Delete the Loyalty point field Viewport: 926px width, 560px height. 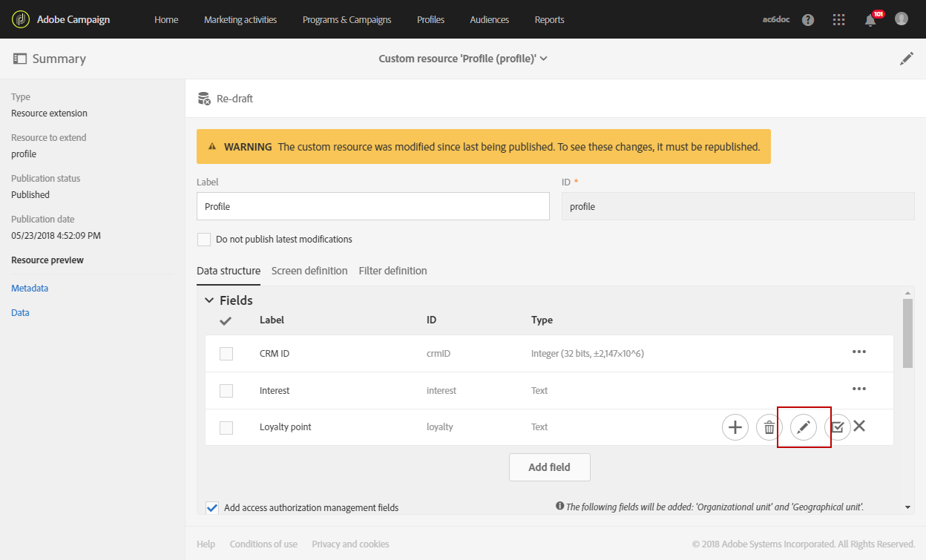coord(769,427)
